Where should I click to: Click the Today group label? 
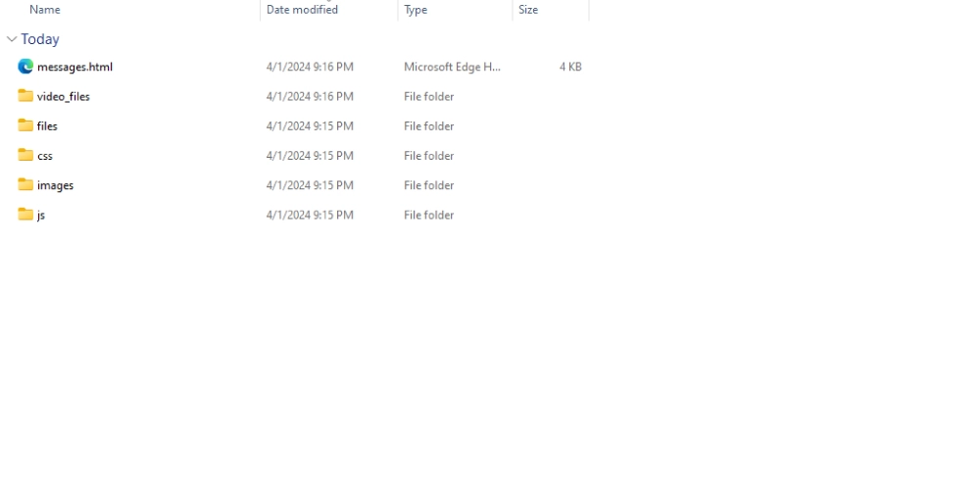40,39
